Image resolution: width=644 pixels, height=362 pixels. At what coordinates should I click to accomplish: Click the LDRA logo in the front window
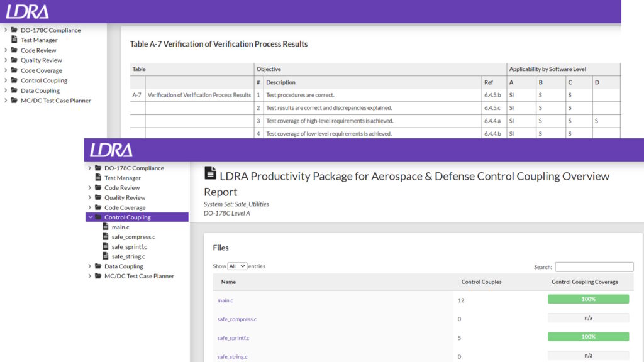111,150
